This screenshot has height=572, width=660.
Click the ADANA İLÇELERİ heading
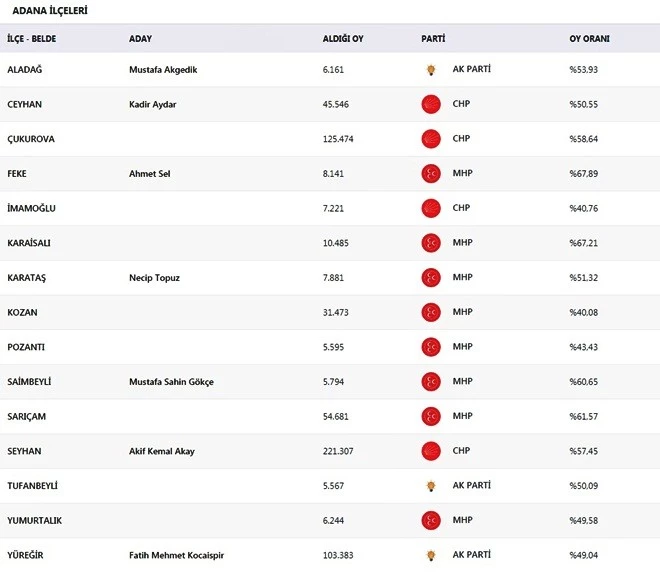[47, 11]
